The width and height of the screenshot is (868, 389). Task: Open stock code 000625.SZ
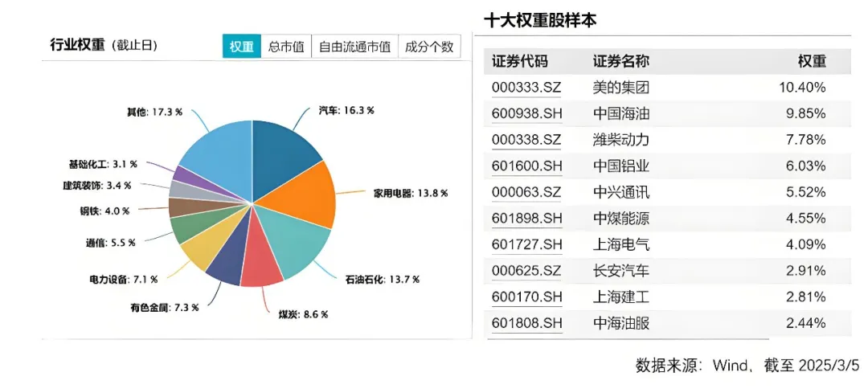coord(526,271)
